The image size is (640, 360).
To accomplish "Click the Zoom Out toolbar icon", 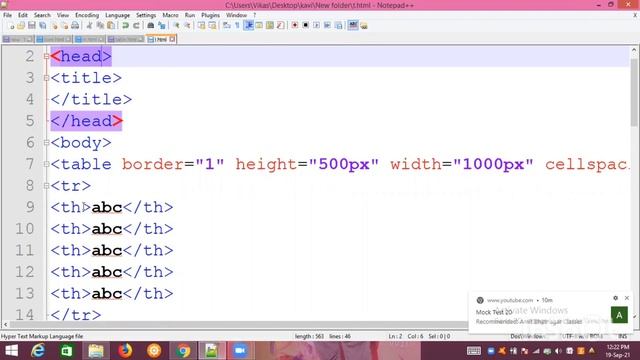I will tap(187, 25).
